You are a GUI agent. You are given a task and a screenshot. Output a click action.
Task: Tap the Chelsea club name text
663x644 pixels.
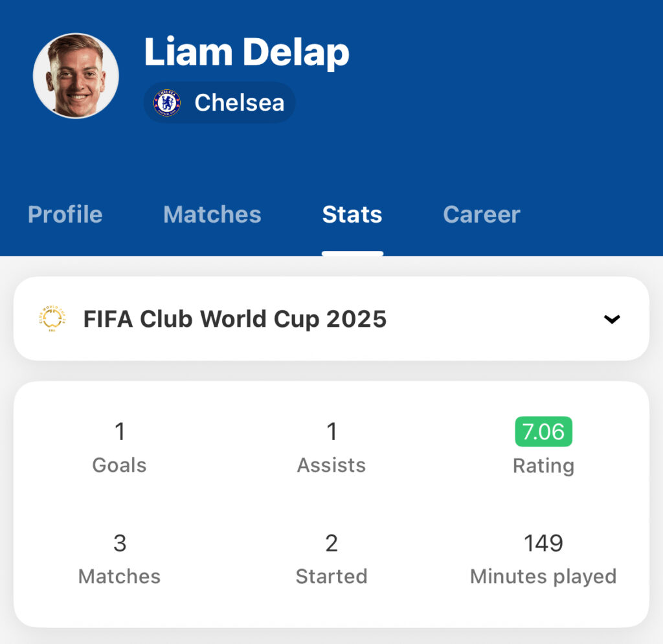point(240,103)
